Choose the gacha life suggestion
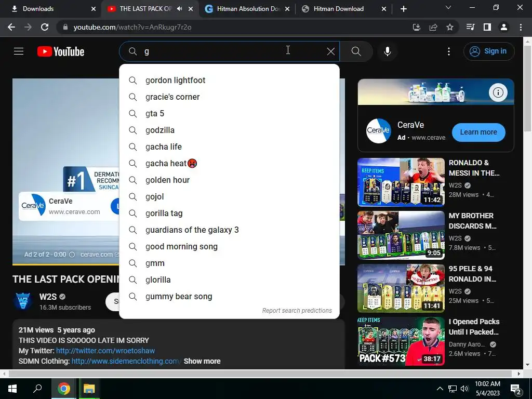 tap(229, 147)
